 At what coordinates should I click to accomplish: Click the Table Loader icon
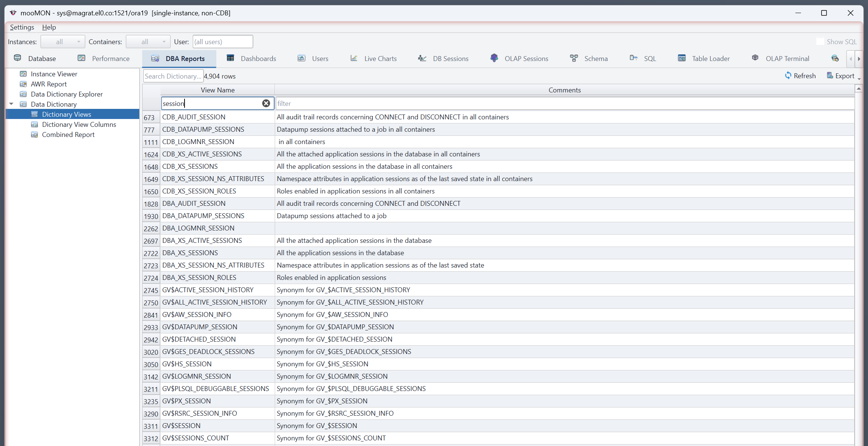coord(682,58)
